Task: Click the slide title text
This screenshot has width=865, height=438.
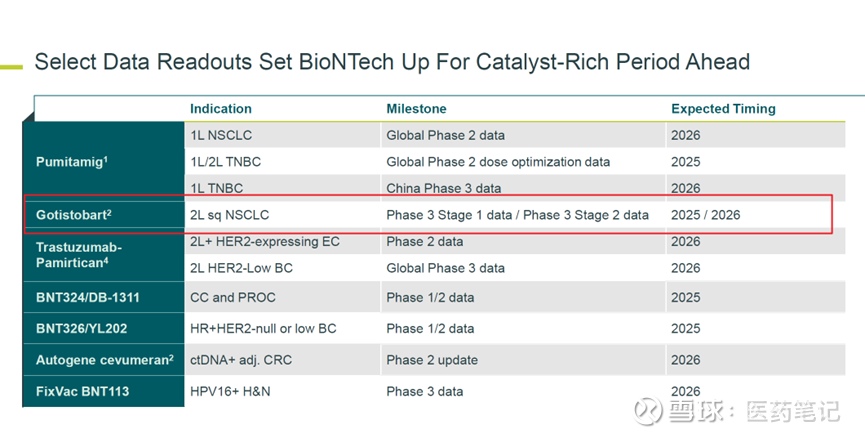Action: pyautogui.click(x=392, y=62)
